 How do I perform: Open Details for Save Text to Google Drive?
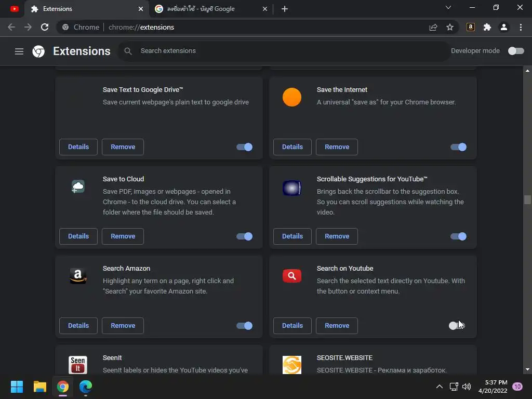(x=78, y=147)
